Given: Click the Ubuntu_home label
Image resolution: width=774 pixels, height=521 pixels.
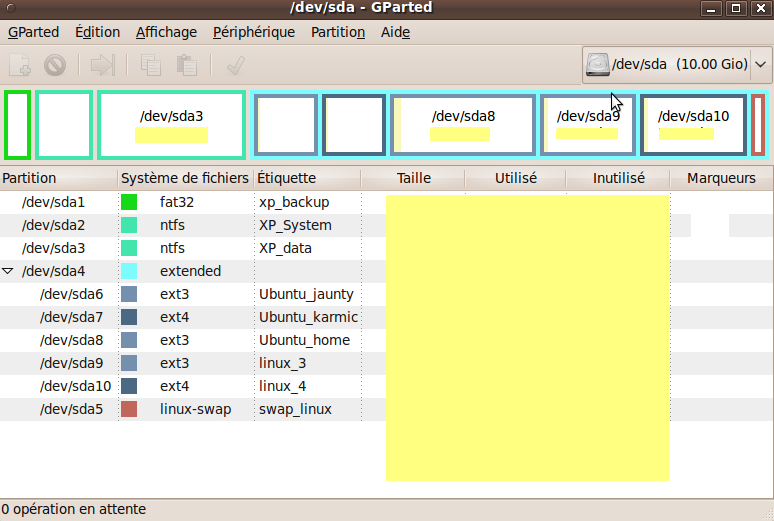Looking at the screenshot, I should [305, 340].
